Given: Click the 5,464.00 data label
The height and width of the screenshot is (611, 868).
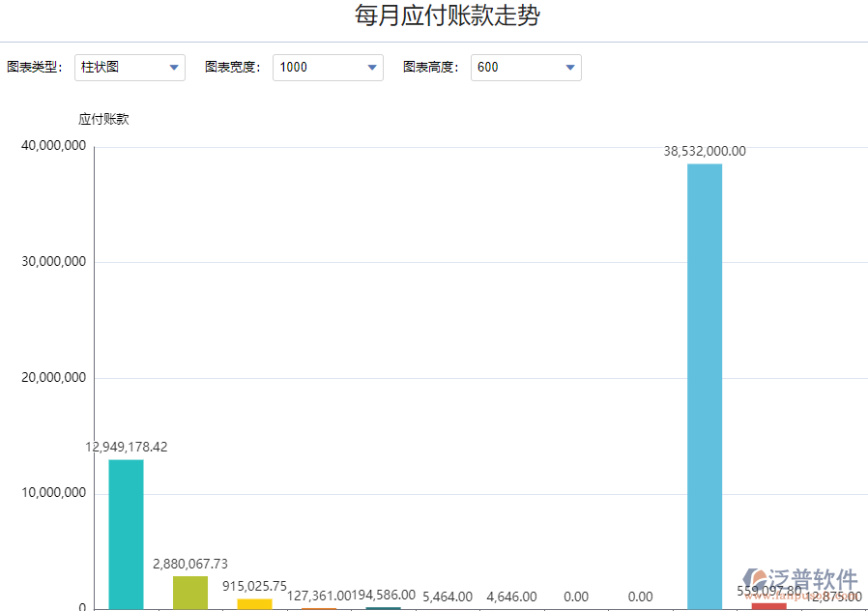Looking at the screenshot, I should (448, 597).
